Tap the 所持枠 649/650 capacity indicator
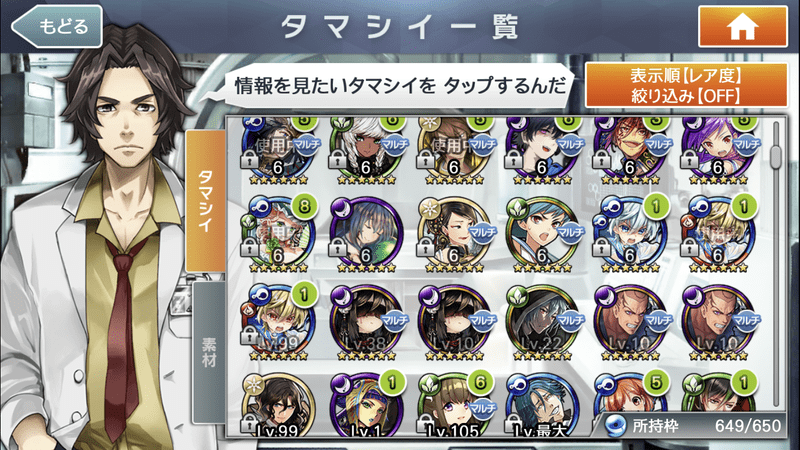The height and width of the screenshot is (450, 800). (694, 426)
